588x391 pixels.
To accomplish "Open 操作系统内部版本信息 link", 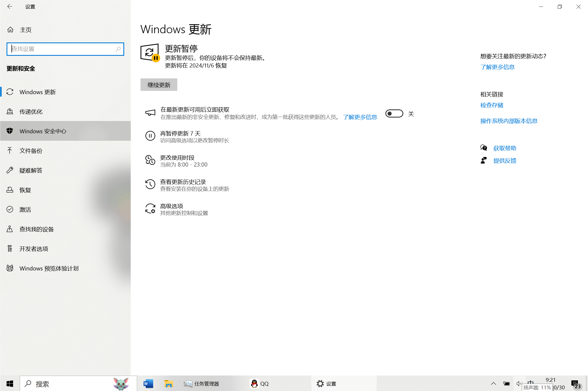I will pos(508,121).
